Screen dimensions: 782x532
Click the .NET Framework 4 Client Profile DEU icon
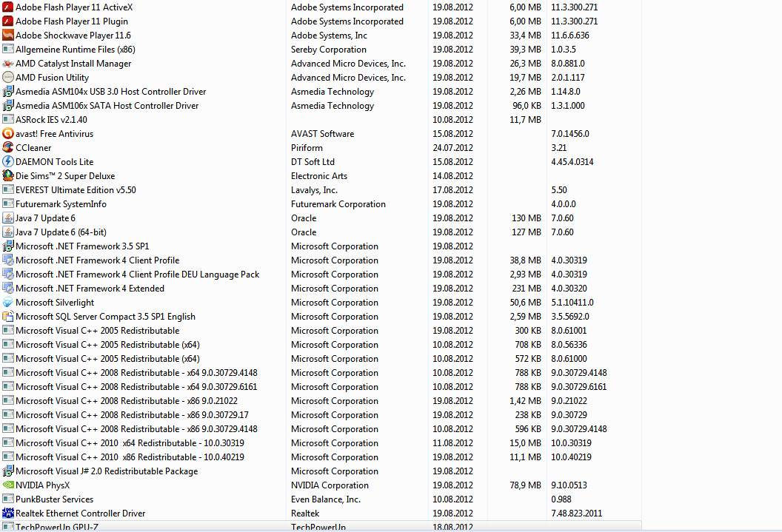7,274
